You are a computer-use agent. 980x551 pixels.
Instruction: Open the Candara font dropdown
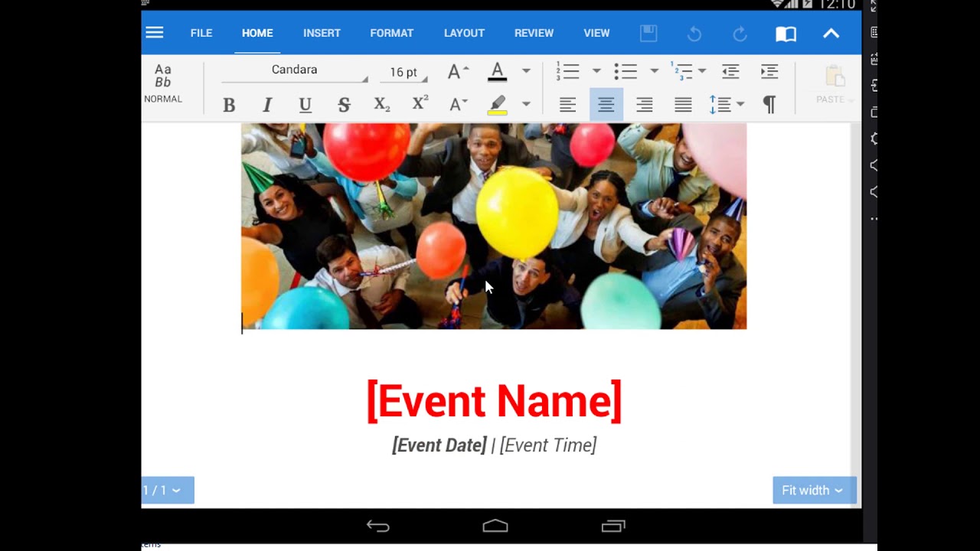click(295, 71)
